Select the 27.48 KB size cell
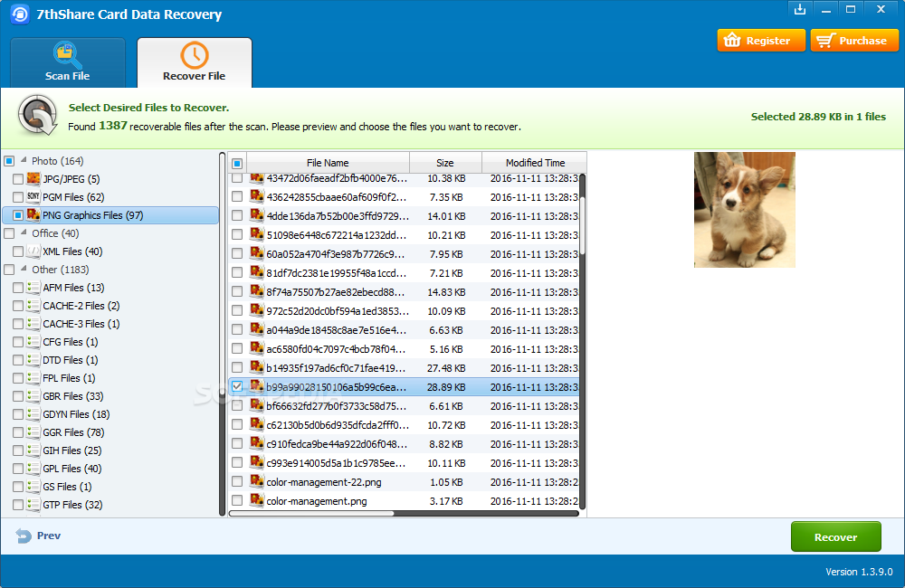The width and height of the screenshot is (905, 588). 446,368
